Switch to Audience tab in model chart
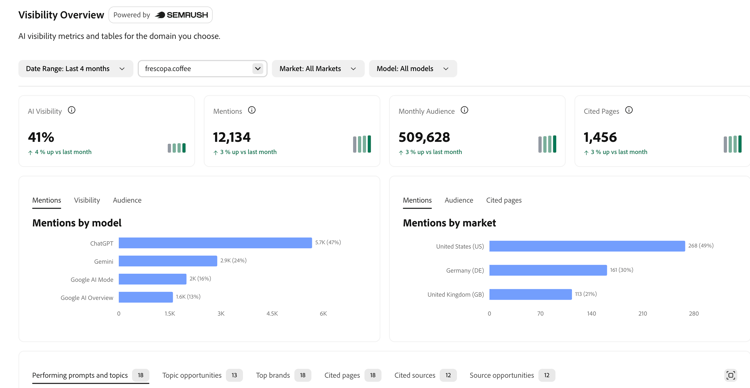 click(x=127, y=200)
